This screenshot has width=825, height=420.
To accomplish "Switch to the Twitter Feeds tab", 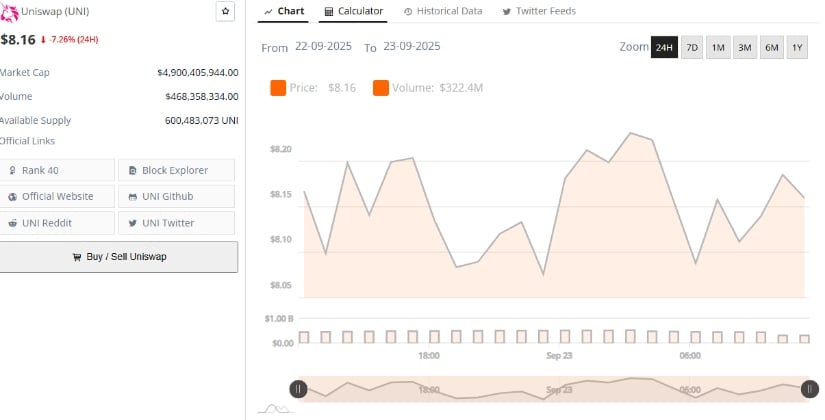I will coord(539,11).
